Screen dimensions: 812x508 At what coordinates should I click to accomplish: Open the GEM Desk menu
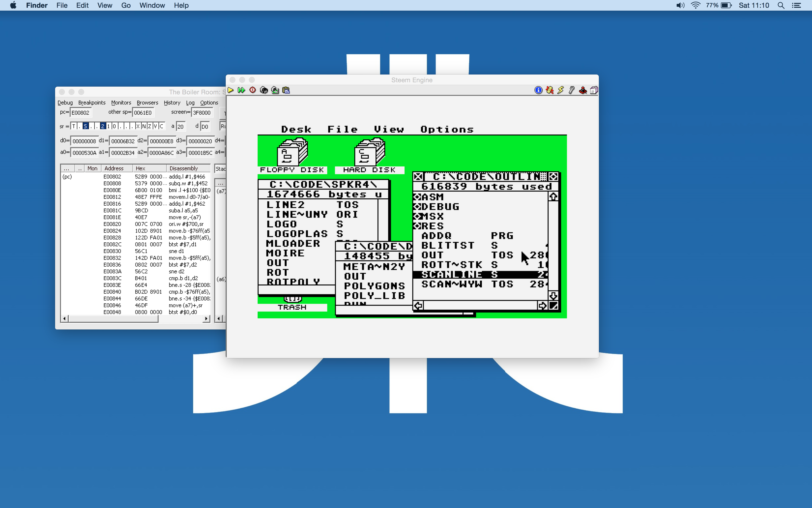(296, 129)
